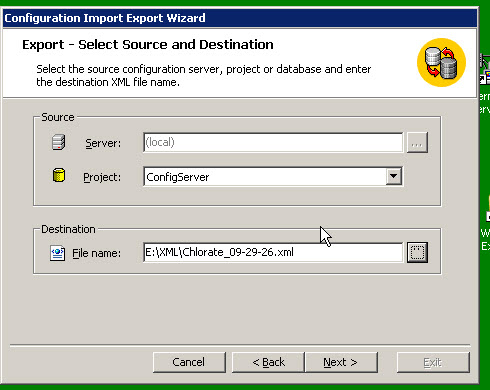Image resolution: width=490 pixels, height=390 pixels.
Task: Open the Project dropdown arrow
Action: pyautogui.click(x=394, y=176)
